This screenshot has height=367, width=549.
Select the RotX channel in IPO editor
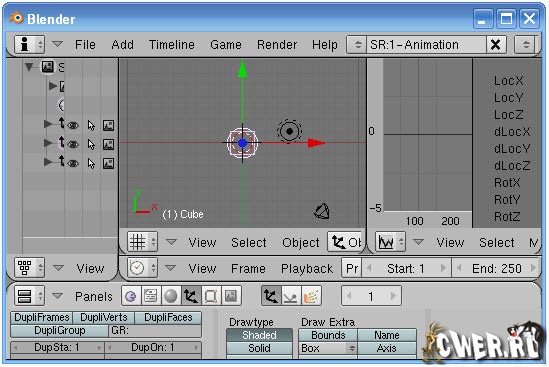tap(507, 183)
